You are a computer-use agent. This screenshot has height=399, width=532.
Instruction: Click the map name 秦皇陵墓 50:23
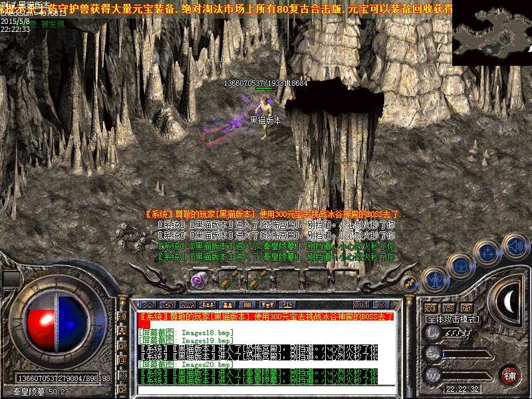pyautogui.click(x=41, y=392)
